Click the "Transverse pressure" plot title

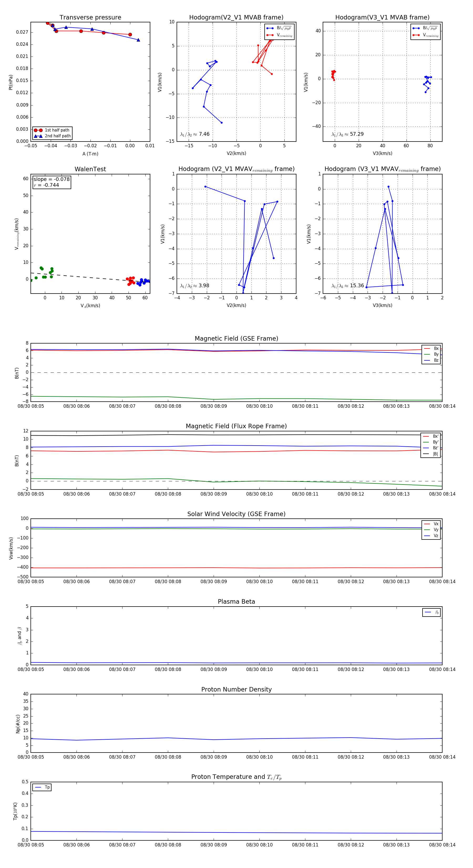tap(90, 18)
